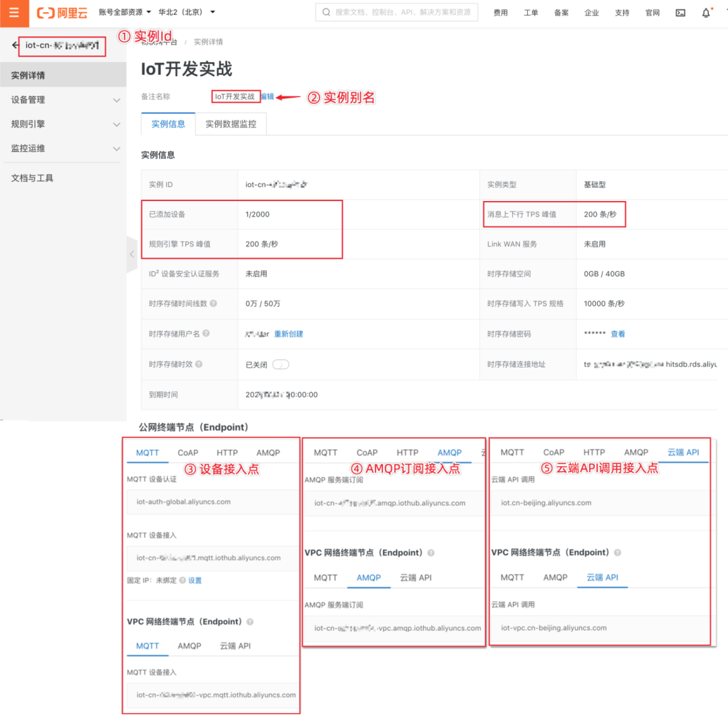Open 工单 in the top bar
728x721 pixels.
[530, 13]
